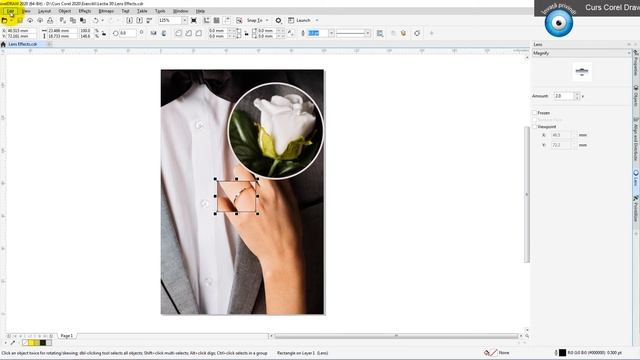Toggle the Show grid icon

[217, 20]
